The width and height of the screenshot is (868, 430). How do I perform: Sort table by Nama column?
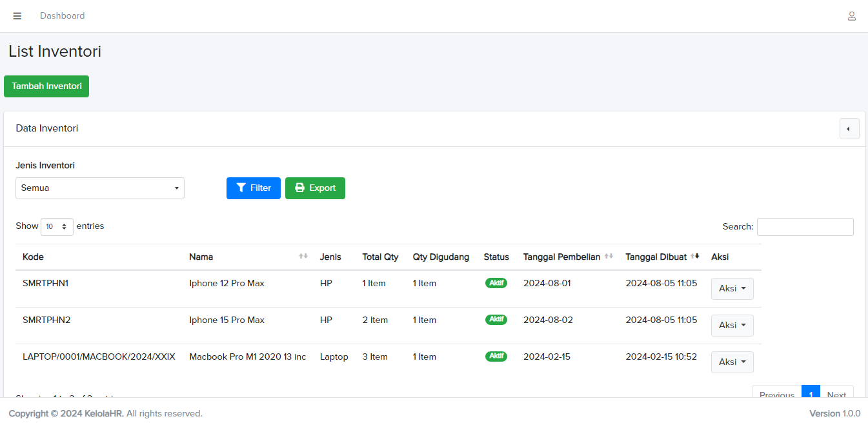(x=245, y=257)
